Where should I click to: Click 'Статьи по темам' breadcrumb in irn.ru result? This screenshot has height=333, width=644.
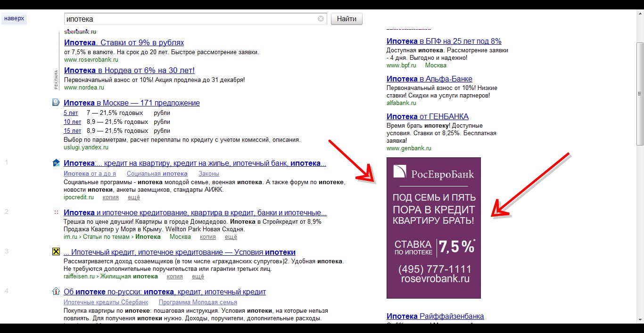106,237
